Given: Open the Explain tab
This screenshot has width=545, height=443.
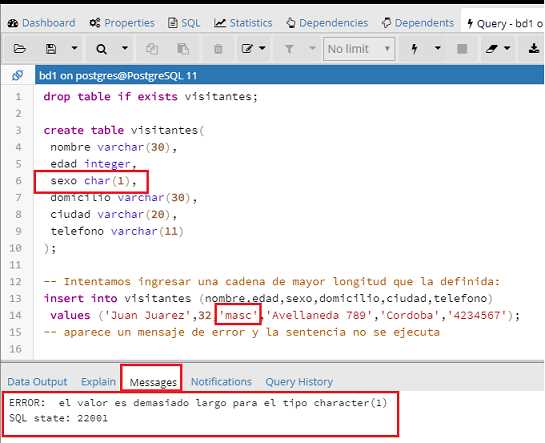Looking at the screenshot, I should (98, 382).
